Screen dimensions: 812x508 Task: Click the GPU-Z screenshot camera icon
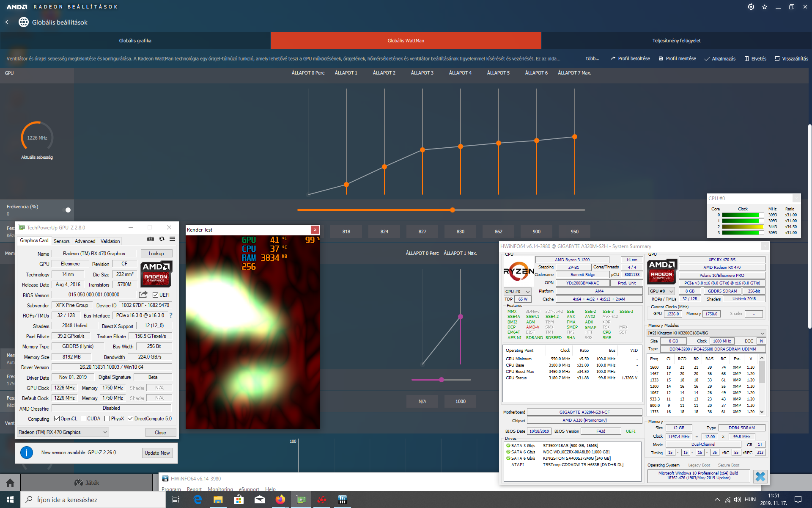tap(150, 239)
